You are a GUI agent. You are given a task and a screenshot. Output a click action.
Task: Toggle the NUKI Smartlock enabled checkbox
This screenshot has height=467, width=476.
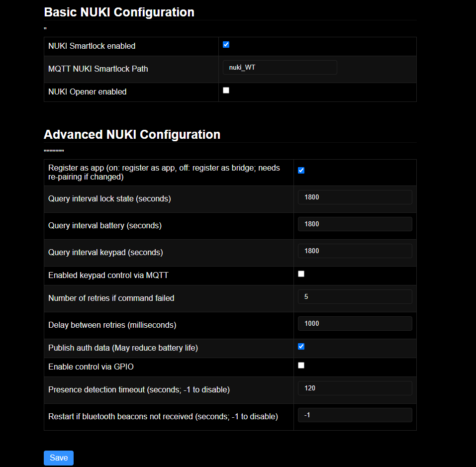pyautogui.click(x=226, y=45)
